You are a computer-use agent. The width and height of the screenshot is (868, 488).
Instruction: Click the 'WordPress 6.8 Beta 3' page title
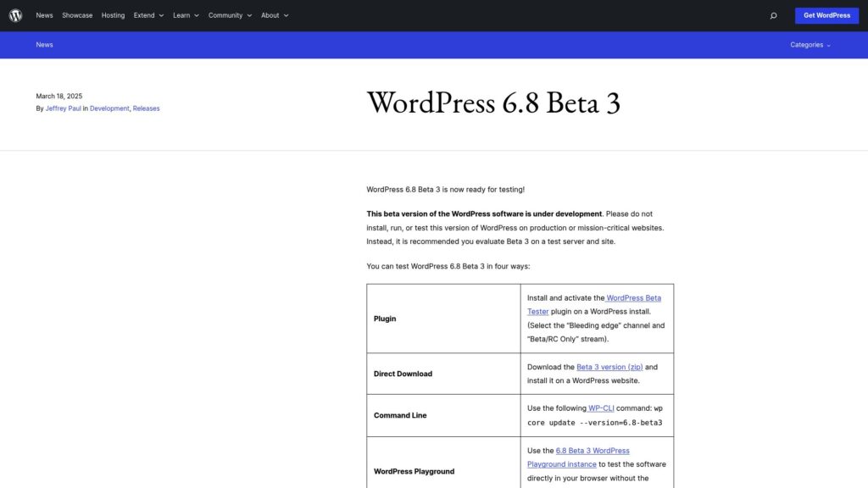494,103
